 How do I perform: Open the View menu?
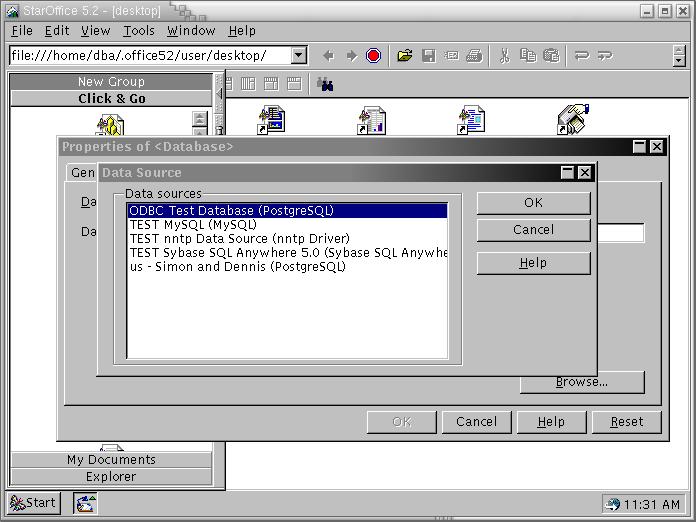pyautogui.click(x=95, y=31)
